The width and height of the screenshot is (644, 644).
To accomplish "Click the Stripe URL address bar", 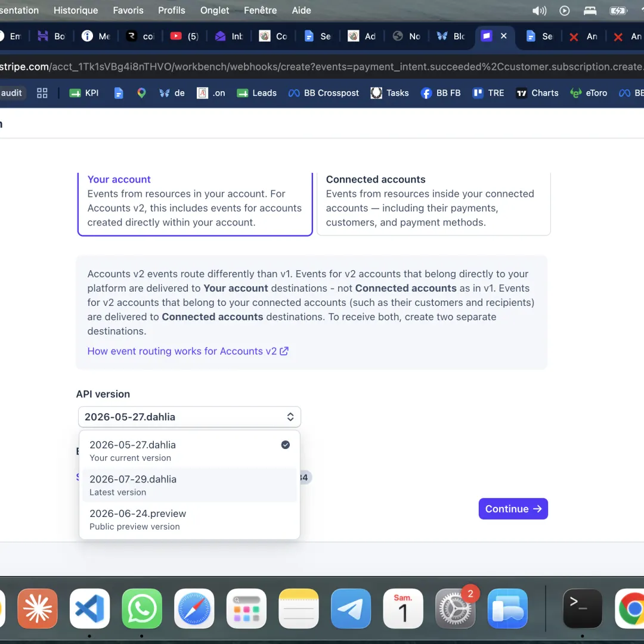I will pos(322,67).
